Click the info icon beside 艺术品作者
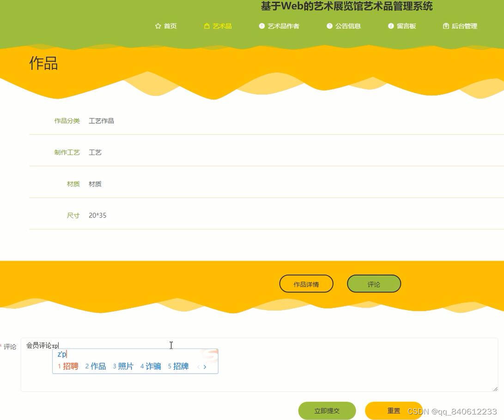504x420 pixels. [x=261, y=26]
